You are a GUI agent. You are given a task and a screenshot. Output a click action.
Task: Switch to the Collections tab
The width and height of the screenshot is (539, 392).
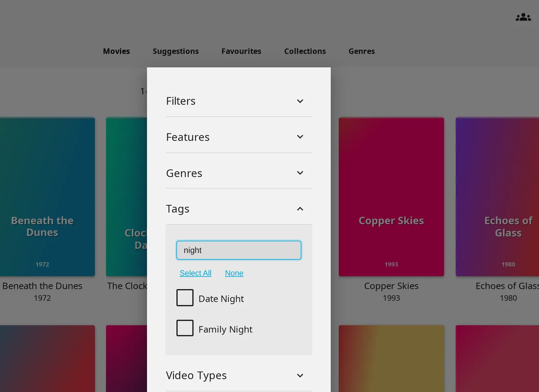click(305, 51)
